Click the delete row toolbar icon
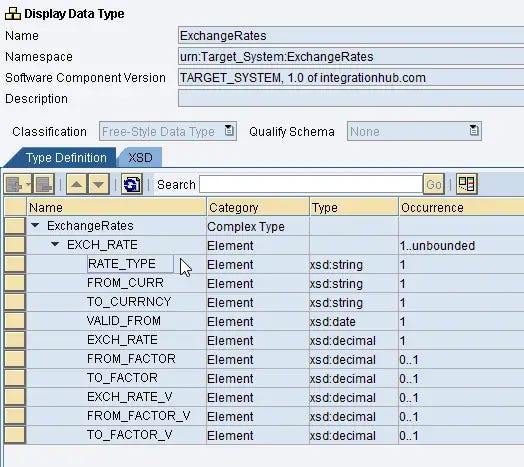The height and width of the screenshot is (467, 524). pos(44,184)
